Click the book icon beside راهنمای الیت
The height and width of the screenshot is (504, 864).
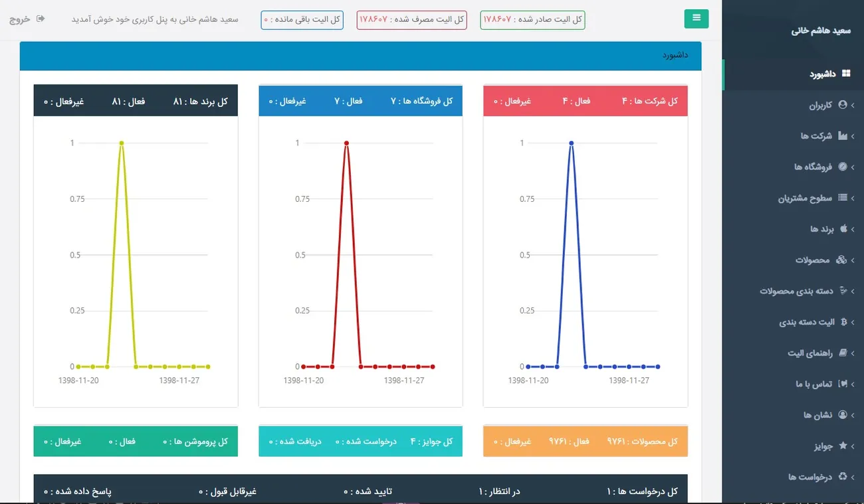(x=843, y=353)
